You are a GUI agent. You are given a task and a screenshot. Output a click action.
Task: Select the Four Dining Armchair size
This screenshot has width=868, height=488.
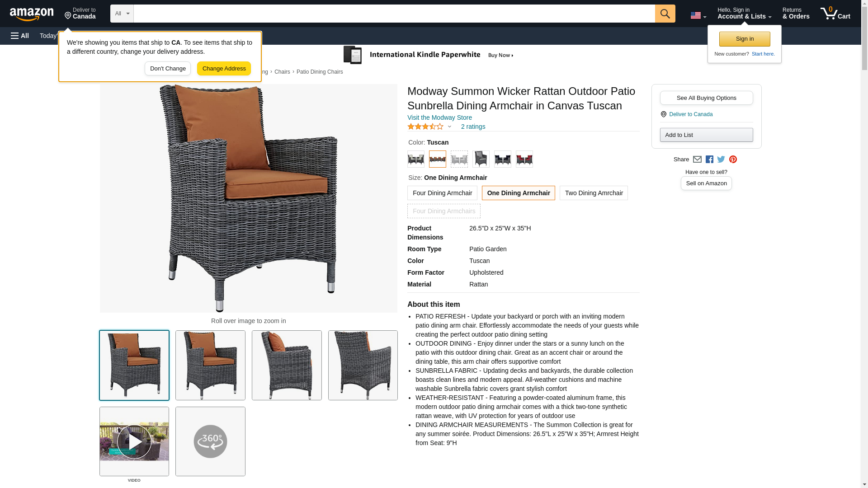point(442,193)
